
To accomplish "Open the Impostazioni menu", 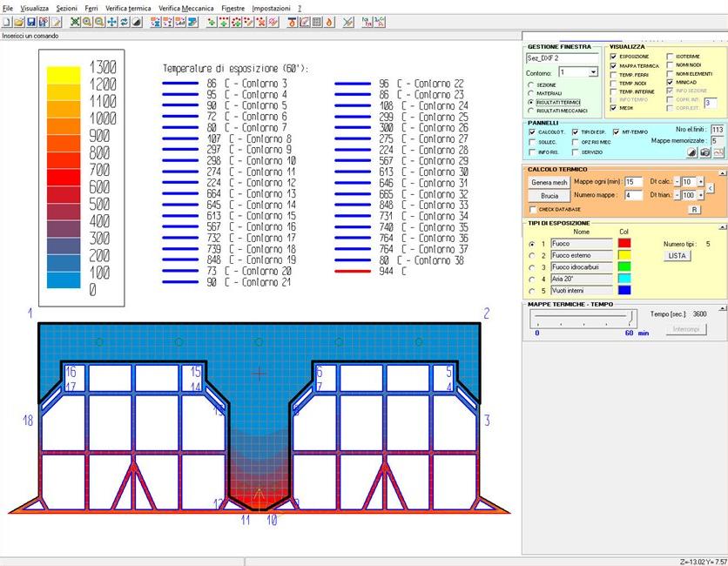I will 271,7.
